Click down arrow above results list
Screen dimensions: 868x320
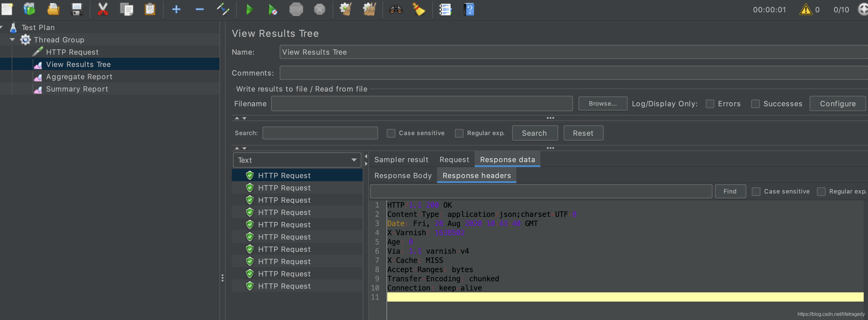[244, 148]
